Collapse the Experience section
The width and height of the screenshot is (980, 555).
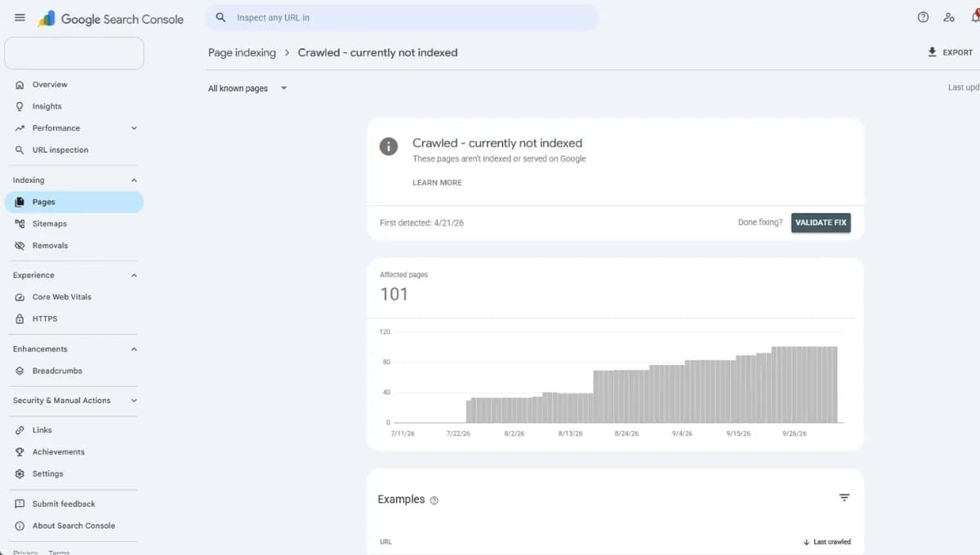pyautogui.click(x=134, y=275)
